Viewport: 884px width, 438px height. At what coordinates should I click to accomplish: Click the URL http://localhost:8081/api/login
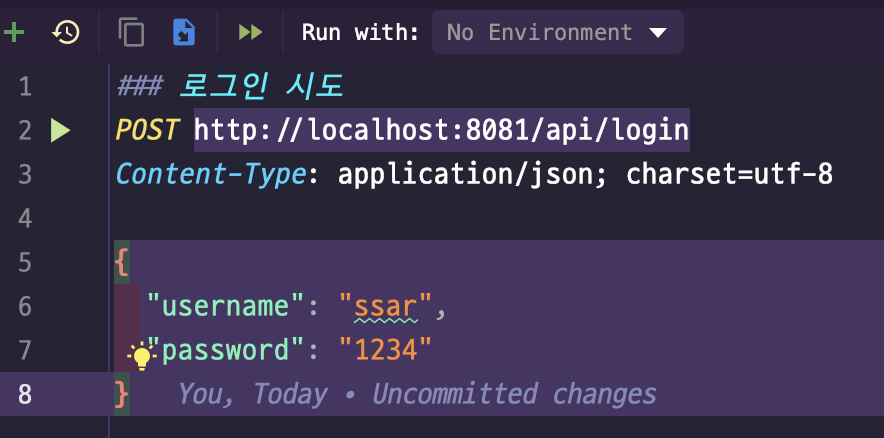(441, 130)
